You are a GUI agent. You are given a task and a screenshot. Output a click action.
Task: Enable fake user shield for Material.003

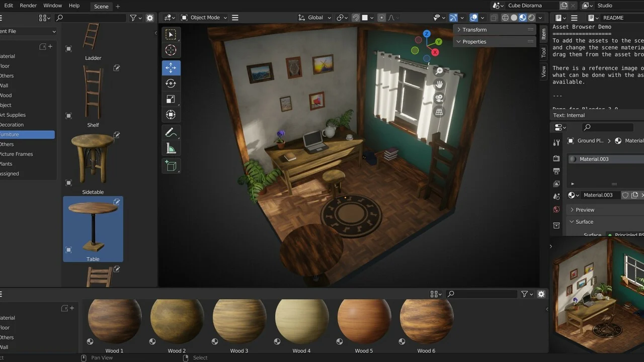(x=625, y=195)
